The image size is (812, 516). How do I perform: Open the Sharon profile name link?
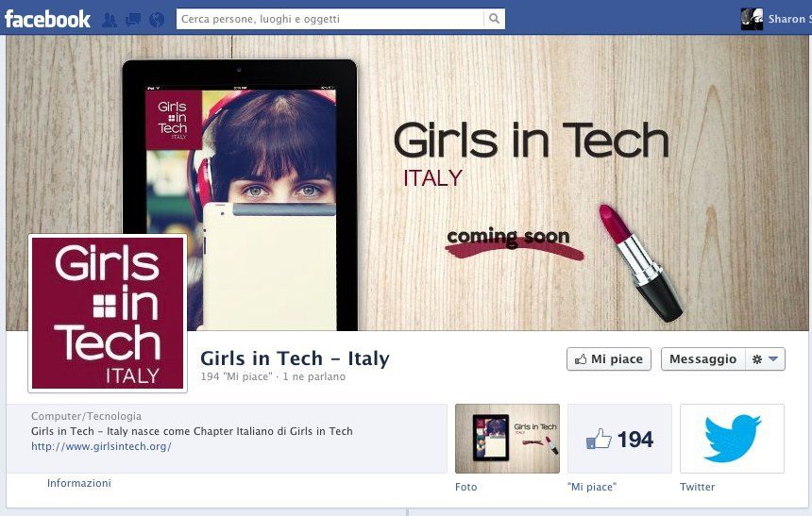pyautogui.click(x=789, y=19)
